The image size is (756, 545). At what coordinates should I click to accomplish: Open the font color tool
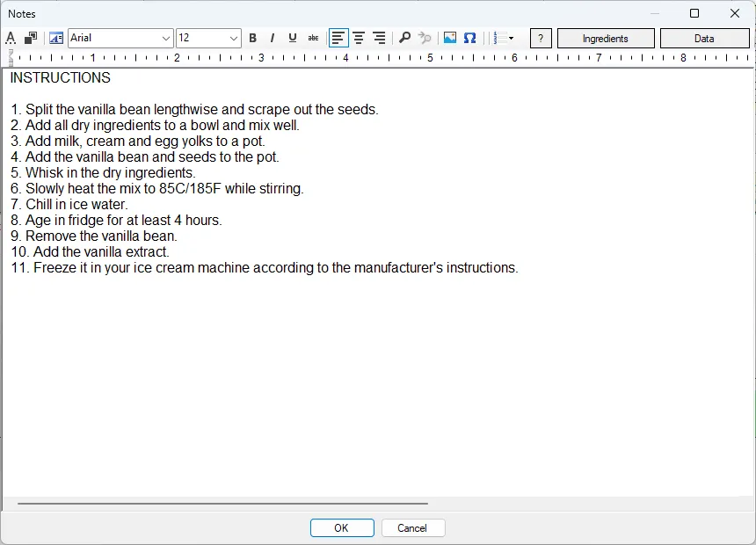click(x=11, y=38)
